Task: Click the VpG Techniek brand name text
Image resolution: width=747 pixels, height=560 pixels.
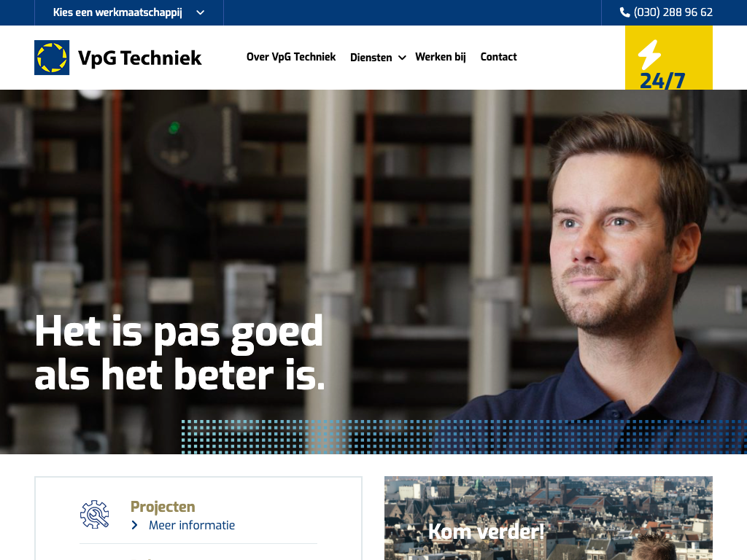Action: click(140, 58)
